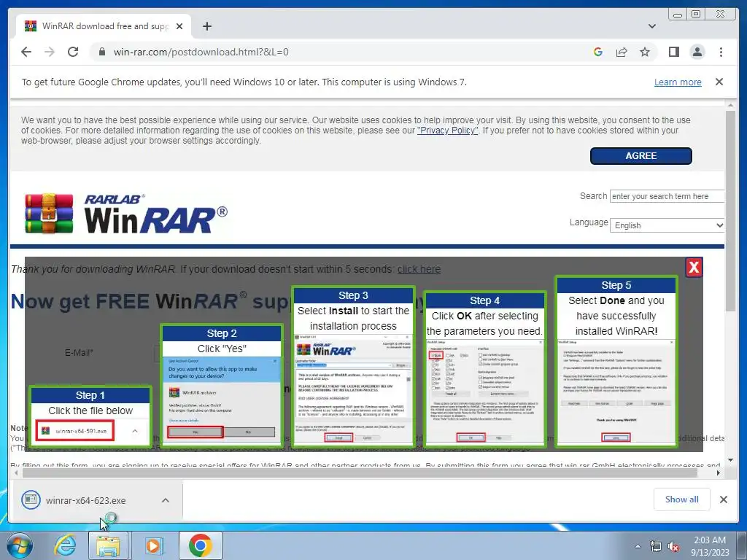Click the muted volume tray icon

click(673, 547)
